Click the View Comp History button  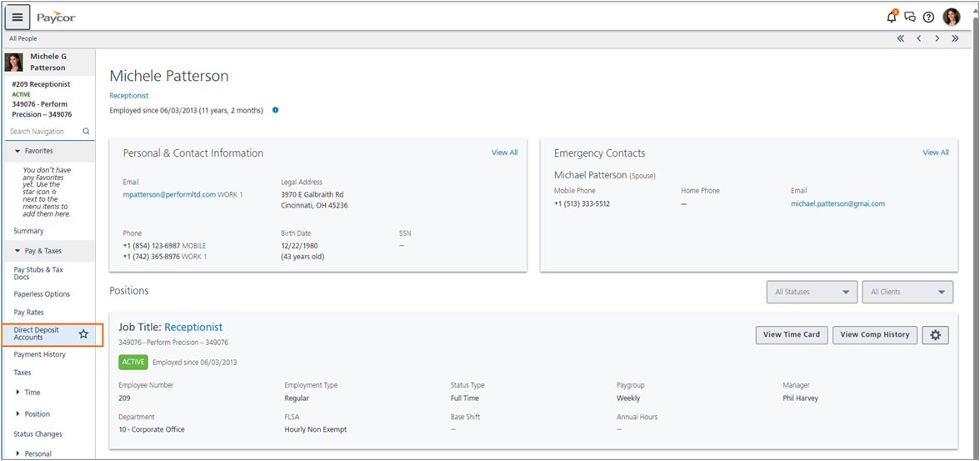[874, 334]
